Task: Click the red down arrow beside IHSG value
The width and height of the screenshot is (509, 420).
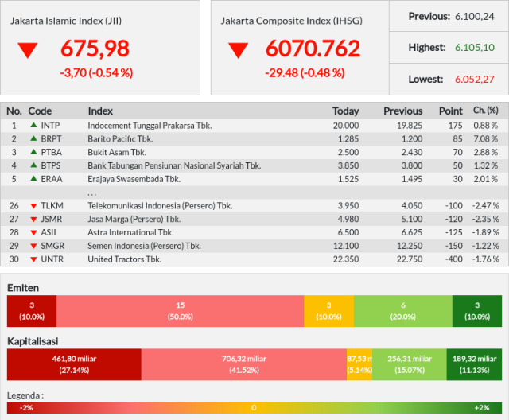Action: 239,50
